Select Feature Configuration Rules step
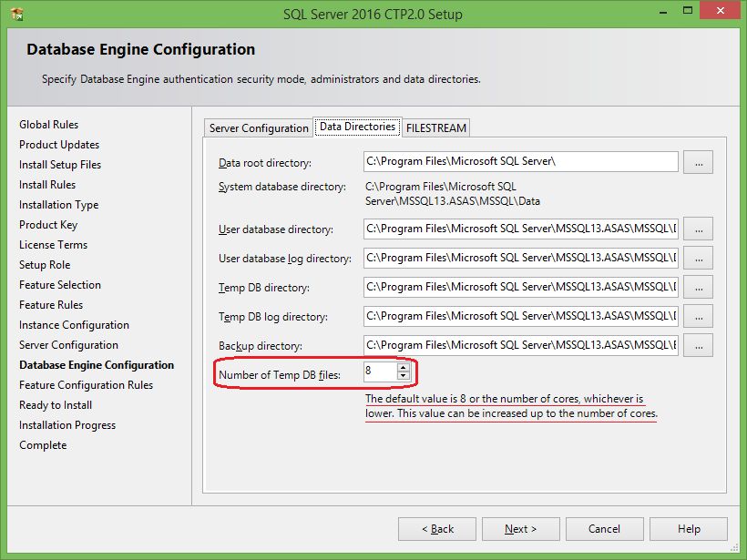 86,385
